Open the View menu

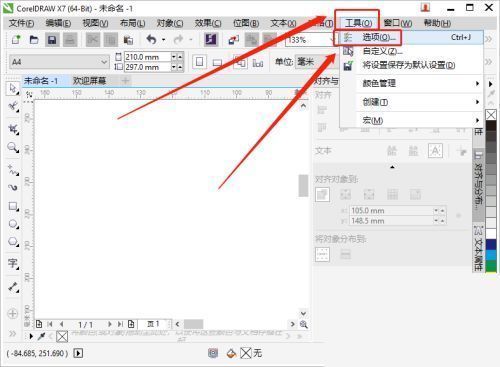pyautogui.click(x=95, y=23)
